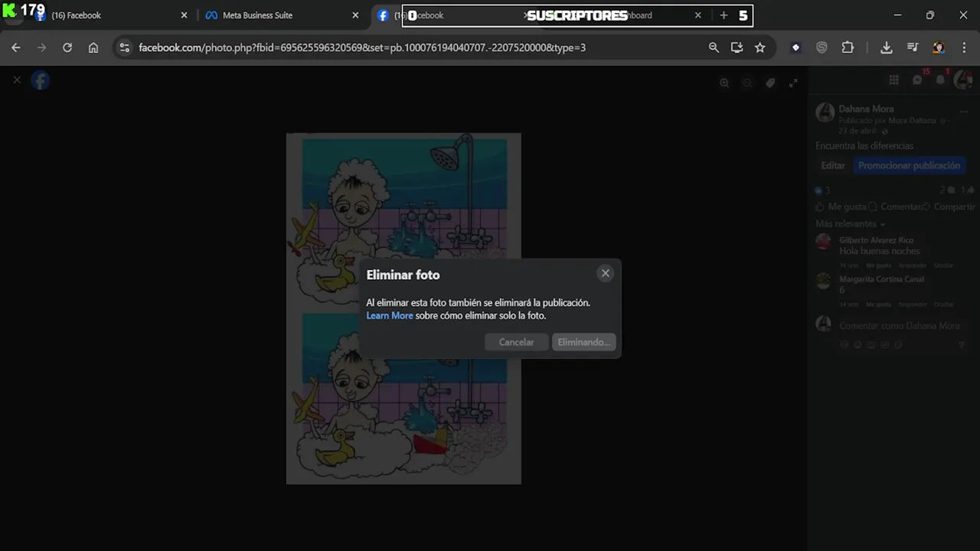View site information icon in address bar
This screenshot has height=551, width=980.
pyautogui.click(x=124, y=47)
